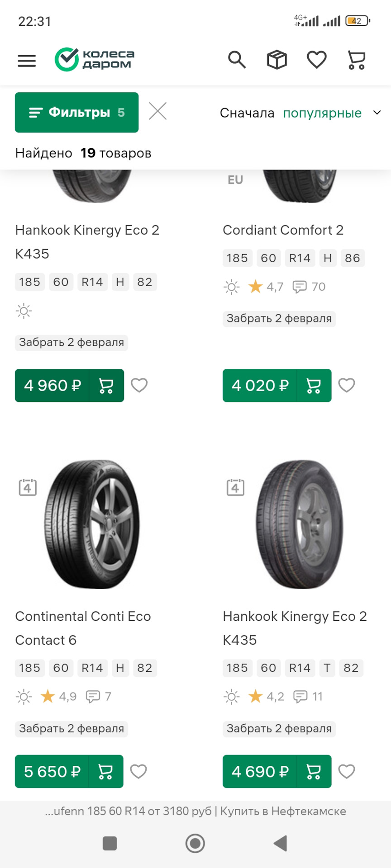
Task: Open sort option 'популярные'
Action: click(322, 113)
